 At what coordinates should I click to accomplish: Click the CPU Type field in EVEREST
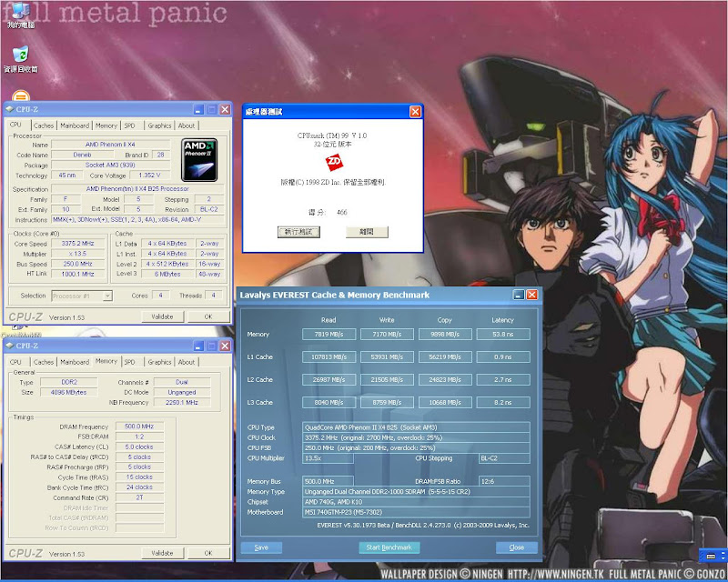pos(416,427)
